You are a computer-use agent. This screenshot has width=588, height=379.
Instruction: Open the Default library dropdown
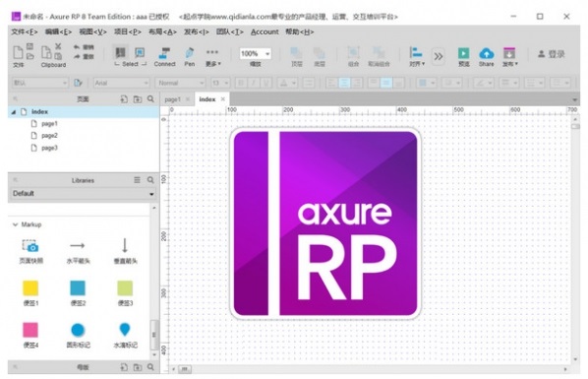pyautogui.click(x=83, y=194)
